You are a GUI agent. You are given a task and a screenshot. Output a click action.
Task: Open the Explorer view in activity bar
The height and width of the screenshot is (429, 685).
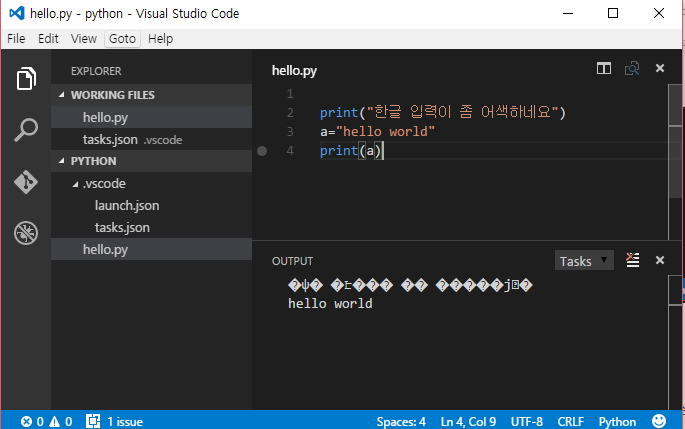click(x=26, y=79)
